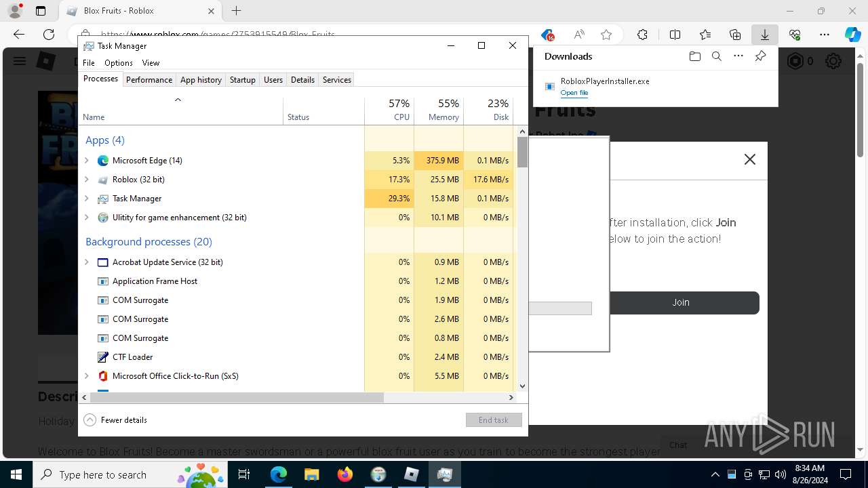
Task: Expand Acrobat Update Service group
Action: pos(87,262)
